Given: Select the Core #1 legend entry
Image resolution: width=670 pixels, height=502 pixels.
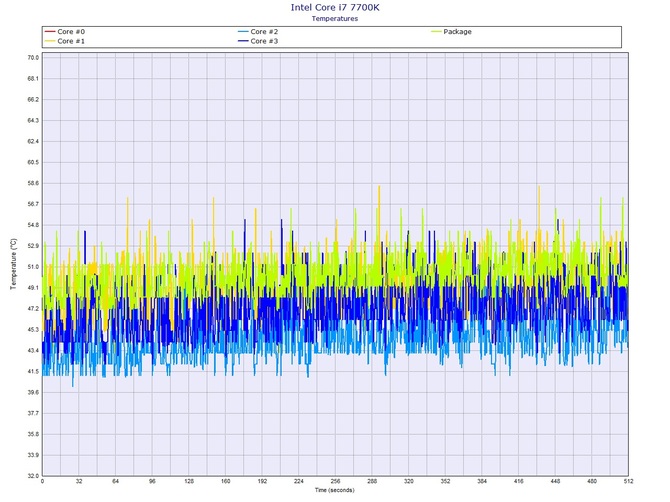Looking at the screenshot, I should [x=65, y=41].
